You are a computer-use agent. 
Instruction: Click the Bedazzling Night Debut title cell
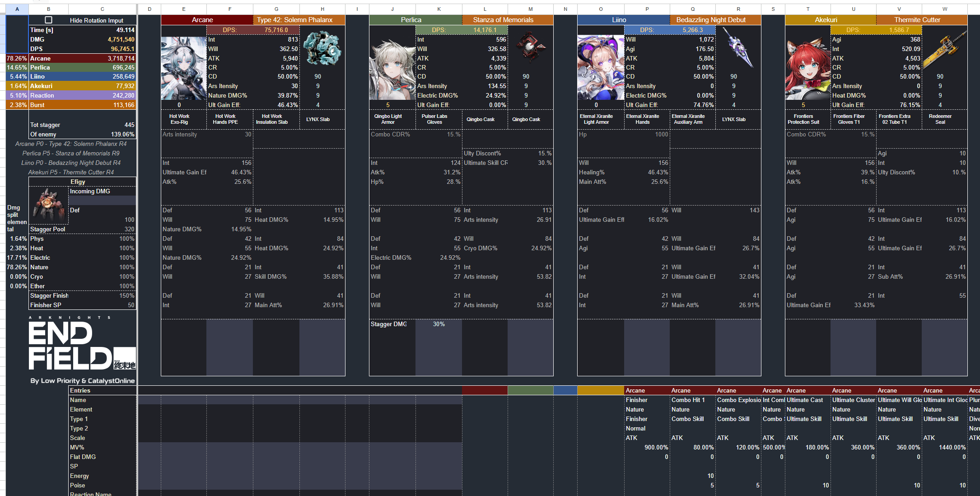(x=715, y=20)
